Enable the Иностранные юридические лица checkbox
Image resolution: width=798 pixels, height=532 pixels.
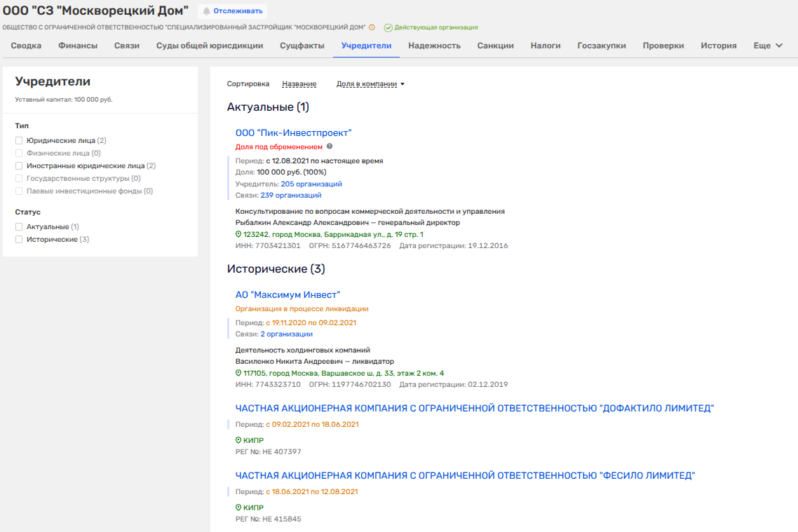(20, 166)
